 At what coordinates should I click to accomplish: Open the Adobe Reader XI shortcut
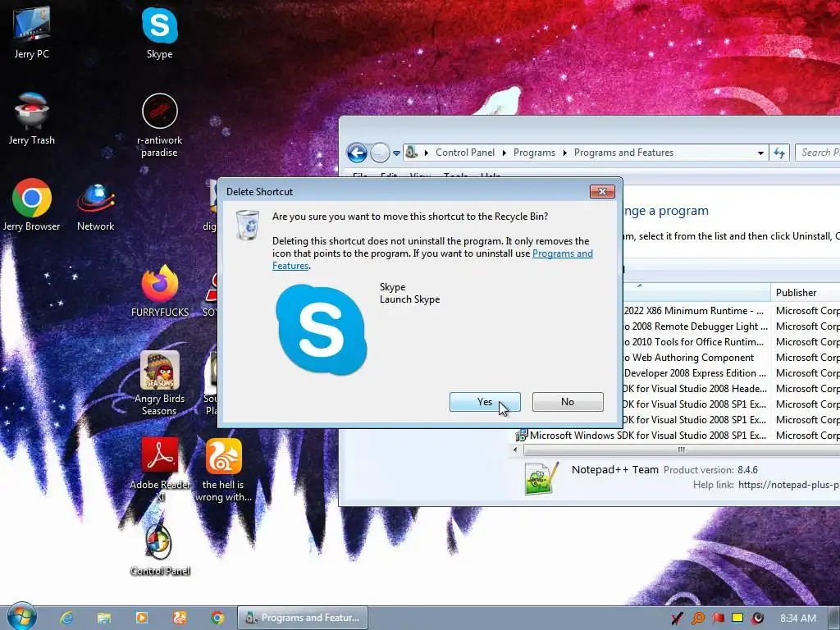160,469
